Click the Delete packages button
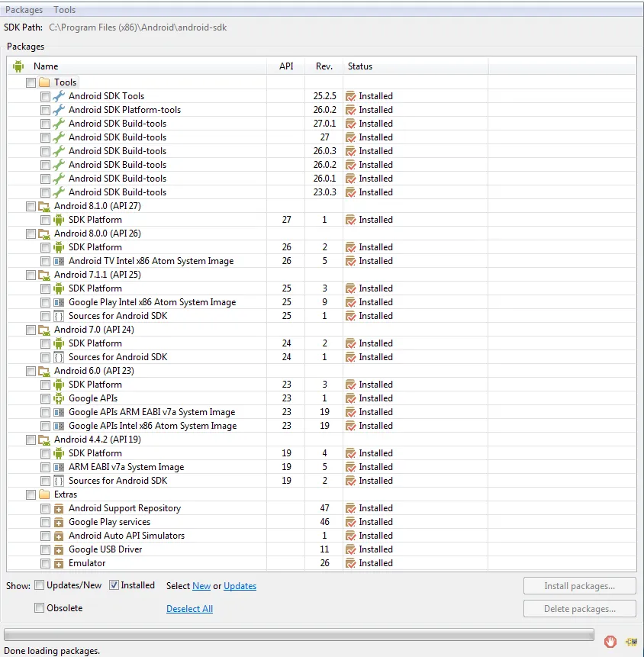This screenshot has width=644, height=657. 579,609
